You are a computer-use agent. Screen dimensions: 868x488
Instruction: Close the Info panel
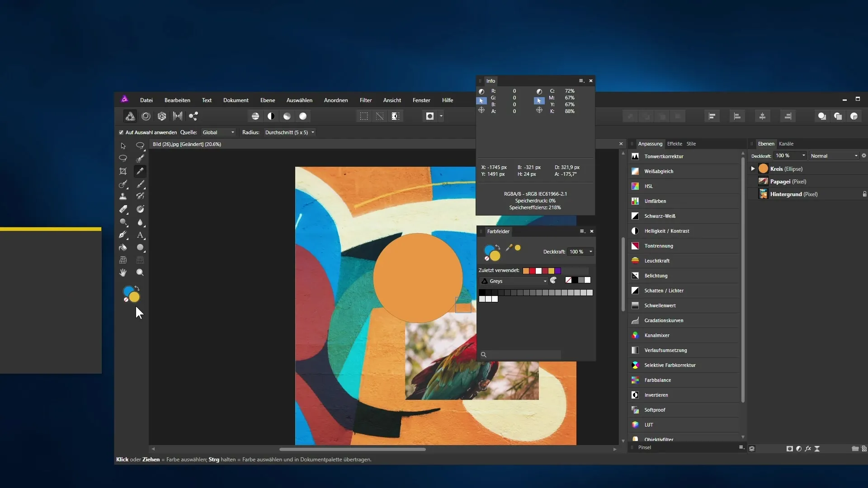tap(590, 81)
